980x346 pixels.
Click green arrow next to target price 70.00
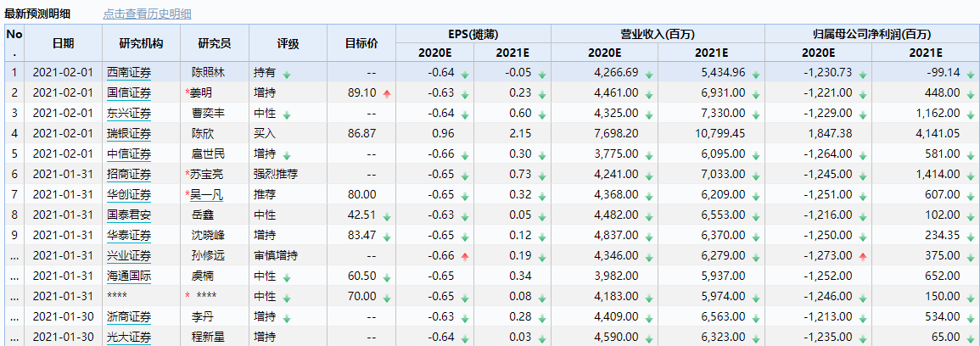tap(387, 298)
